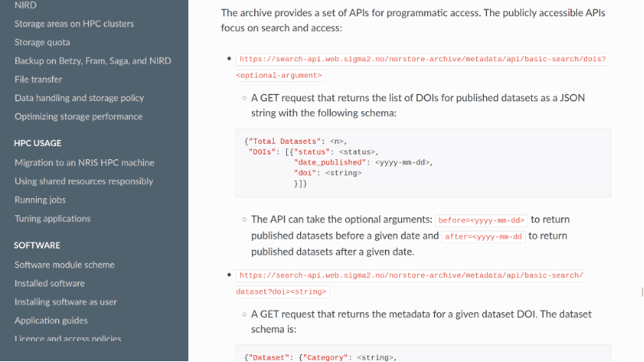Screen dimensions: 644x362
Task: Open Migration to an NRIS HPC machine
Action: click(x=85, y=162)
